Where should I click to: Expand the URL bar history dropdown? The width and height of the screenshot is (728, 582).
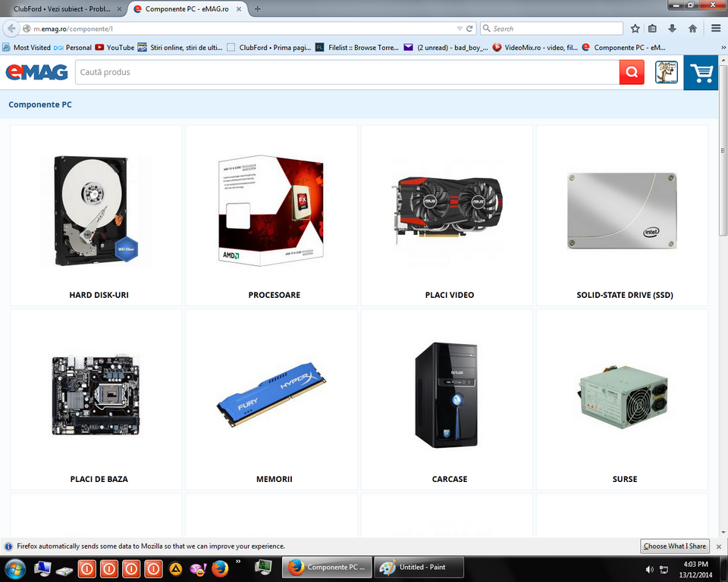coord(460,29)
